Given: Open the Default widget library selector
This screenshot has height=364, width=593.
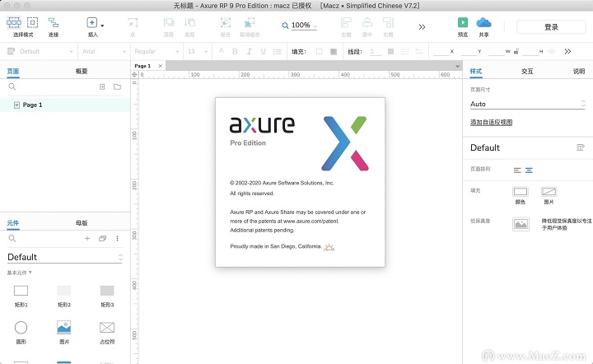Looking at the screenshot, I should coord(65,257).
